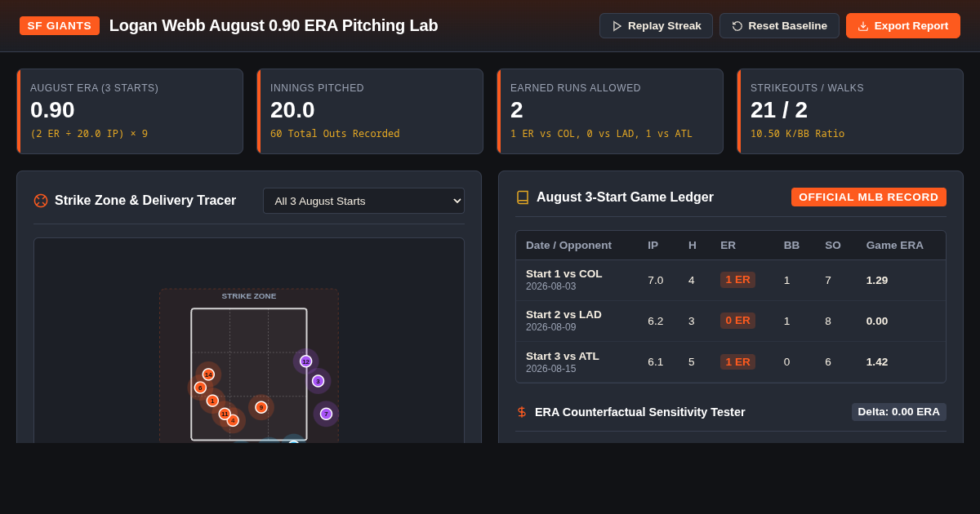Click the dollar icon beside ERA Counterfactual
Viewport: 980px width, 514px height.
522,412
